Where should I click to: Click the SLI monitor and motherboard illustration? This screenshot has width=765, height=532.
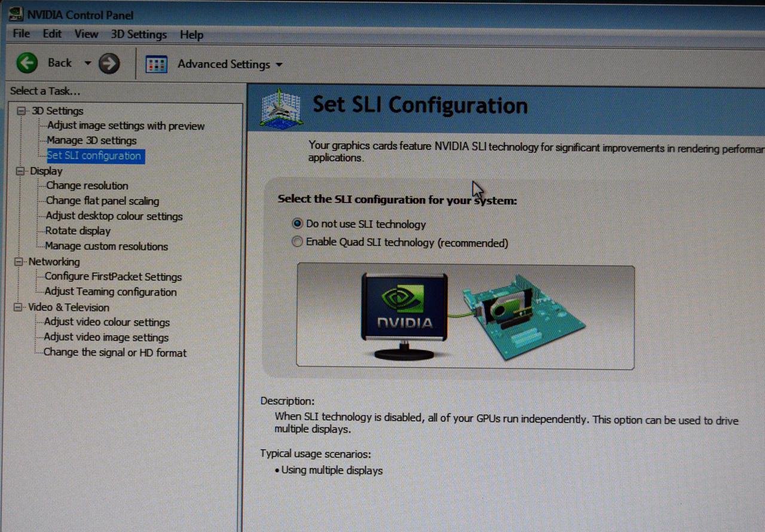466,317
